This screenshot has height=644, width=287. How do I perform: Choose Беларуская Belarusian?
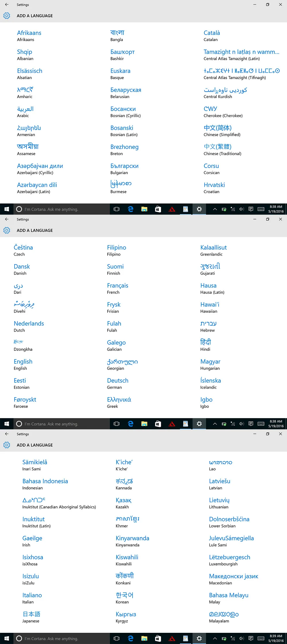pyautogui.click(x=126, y=93)
